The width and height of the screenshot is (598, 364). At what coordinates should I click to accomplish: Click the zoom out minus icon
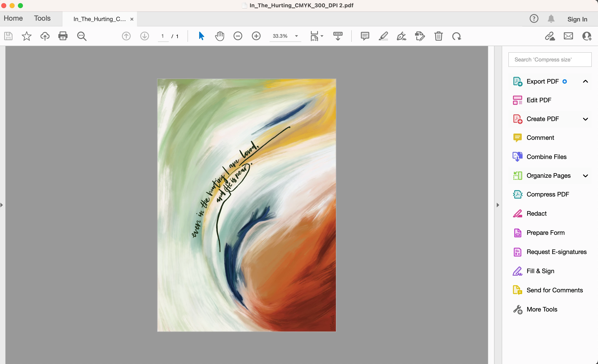(x=238, y=36)
